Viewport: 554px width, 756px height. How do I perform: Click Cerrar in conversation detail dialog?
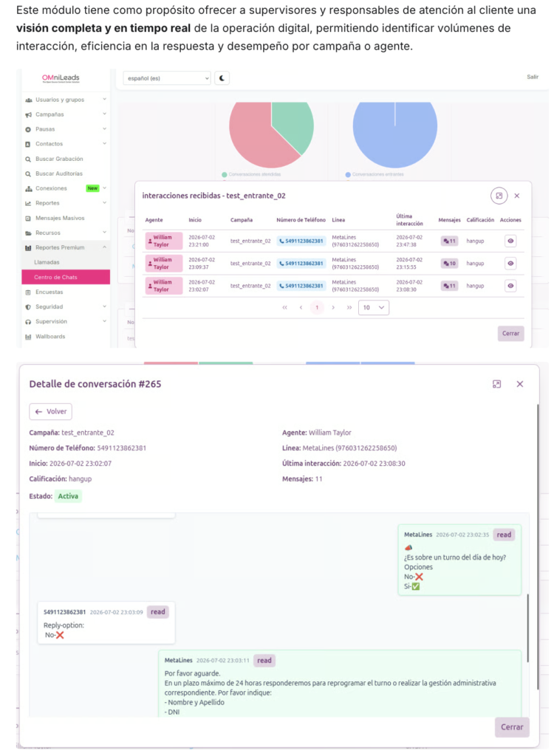pyautogui.click(x=512, y=727)
